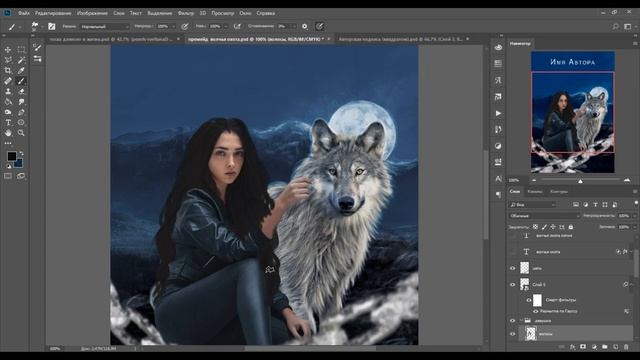Select the Move tool
Viewport: 640px width, 360px height.
[x=8, y=49]
